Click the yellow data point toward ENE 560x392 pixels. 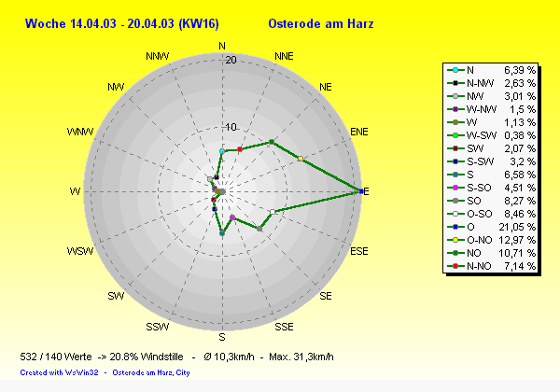(x=300, y=159)
